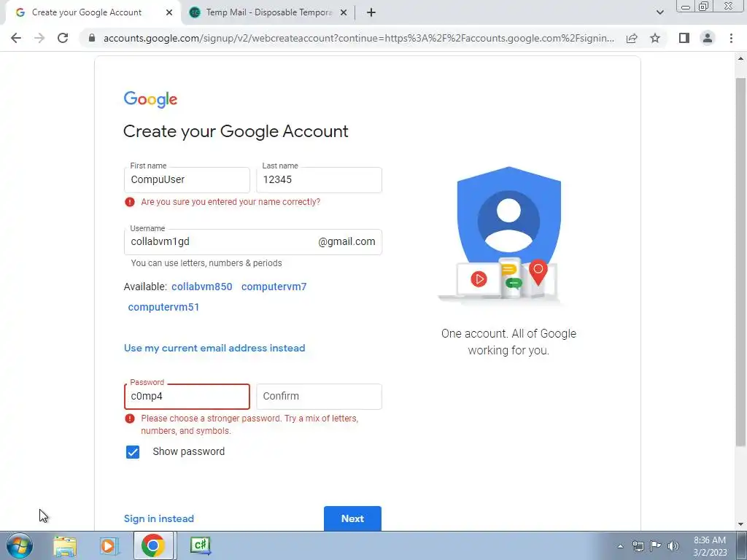Click the @gmail.com suffix text

pos(347,242)
